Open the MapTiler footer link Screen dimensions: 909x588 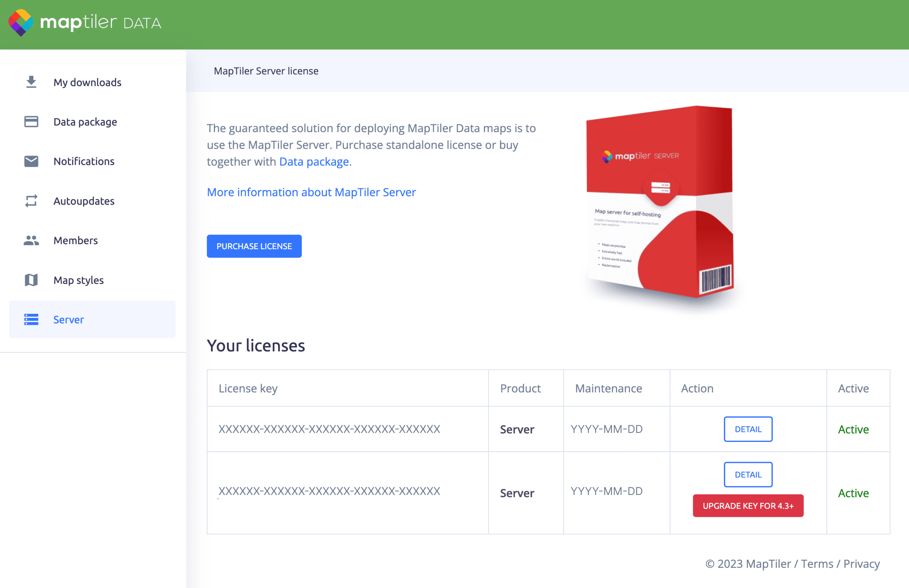768,564
